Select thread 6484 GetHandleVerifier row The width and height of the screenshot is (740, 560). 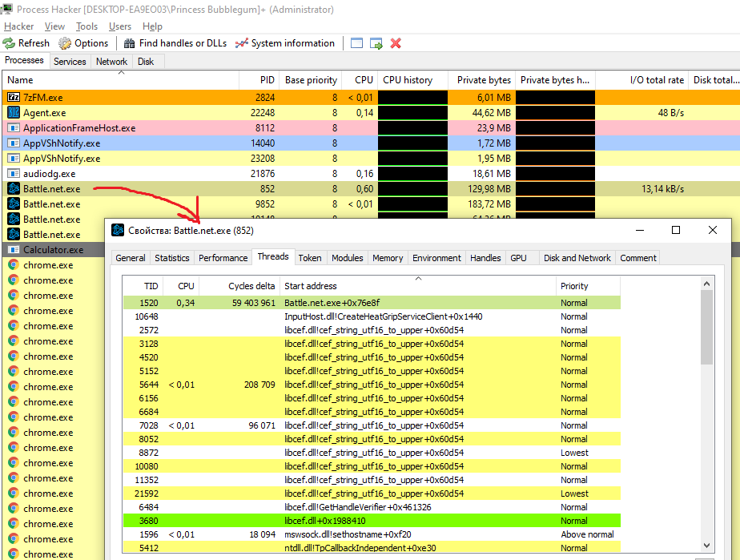pyautogui.click(x=372, y=507)
